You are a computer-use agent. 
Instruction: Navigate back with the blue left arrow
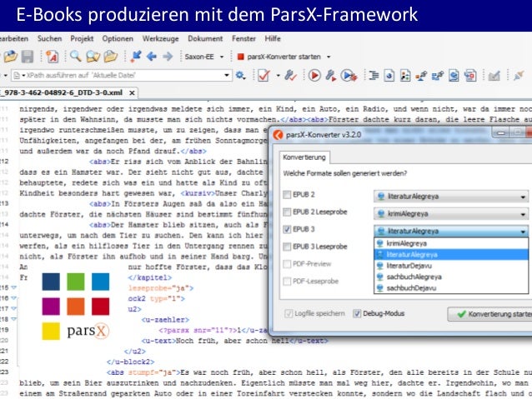152,57
